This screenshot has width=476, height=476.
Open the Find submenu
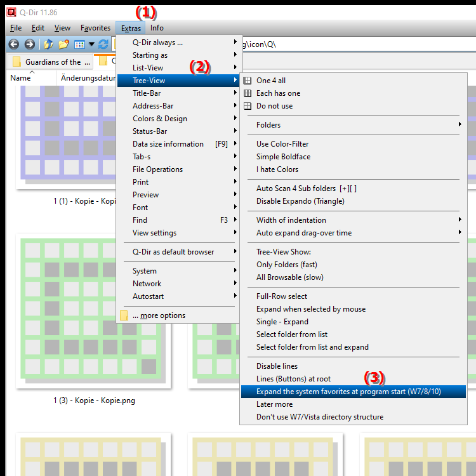pos(178,220)
